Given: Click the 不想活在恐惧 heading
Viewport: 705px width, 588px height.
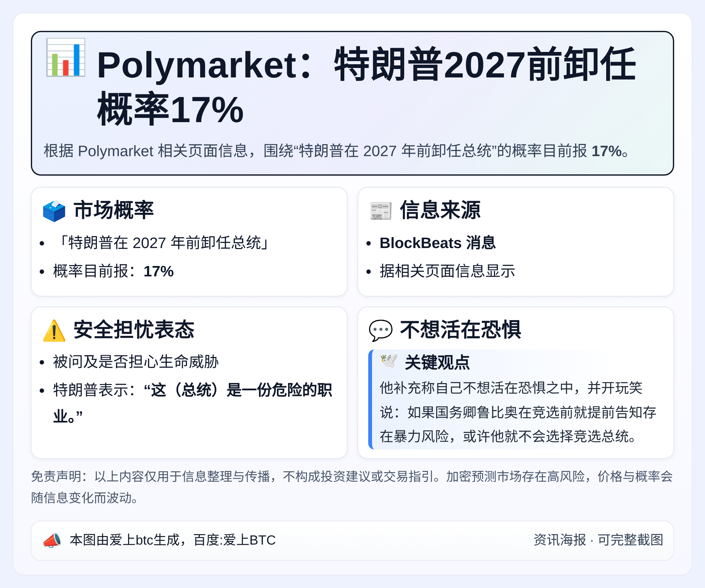Looking at the screenshot, I should [460, 330].
